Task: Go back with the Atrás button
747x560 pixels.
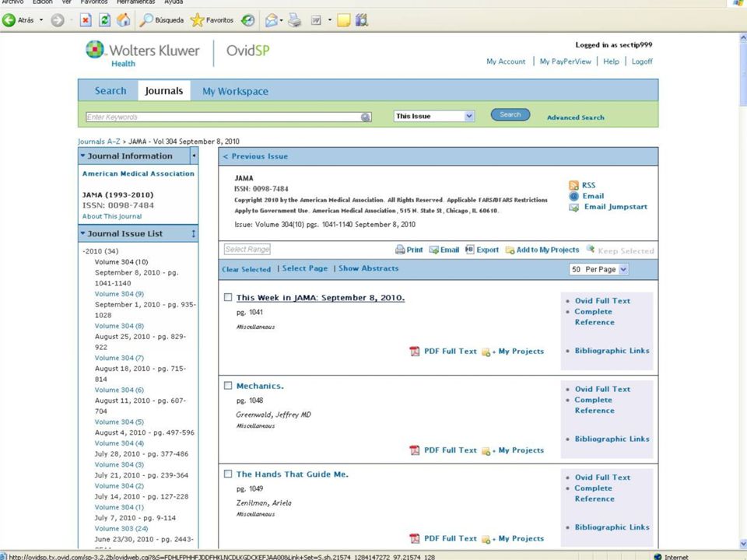Action: pyautogui.click(x=18, y=20)
